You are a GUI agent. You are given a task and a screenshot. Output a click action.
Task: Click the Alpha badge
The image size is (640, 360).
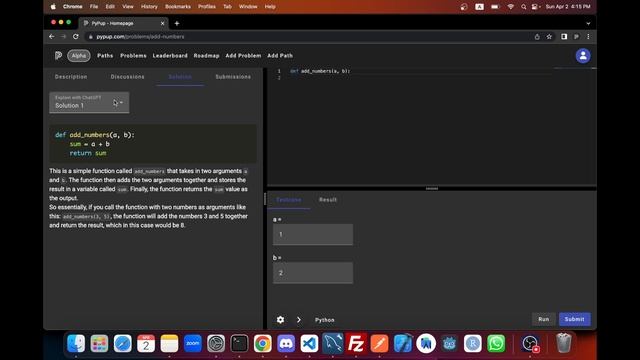point(79,56)
